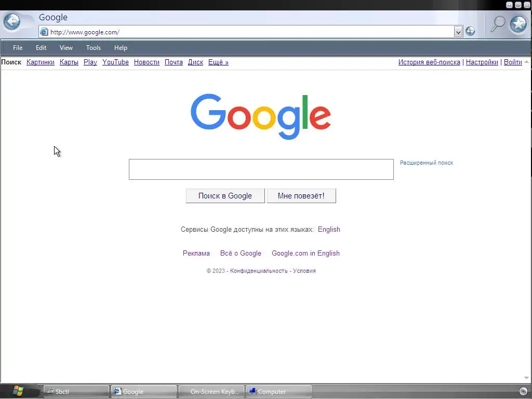Open On-Screen Keyboard taskbar item
Viewport: 532px width, 399px height.
(211, 392)
